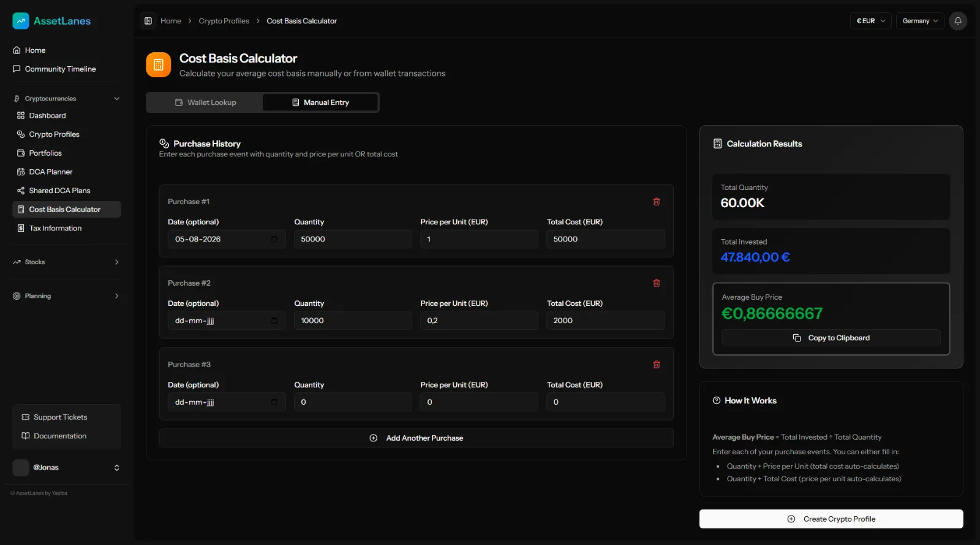
Task: Click Add Another Purchase button
Action: (416, 438)
